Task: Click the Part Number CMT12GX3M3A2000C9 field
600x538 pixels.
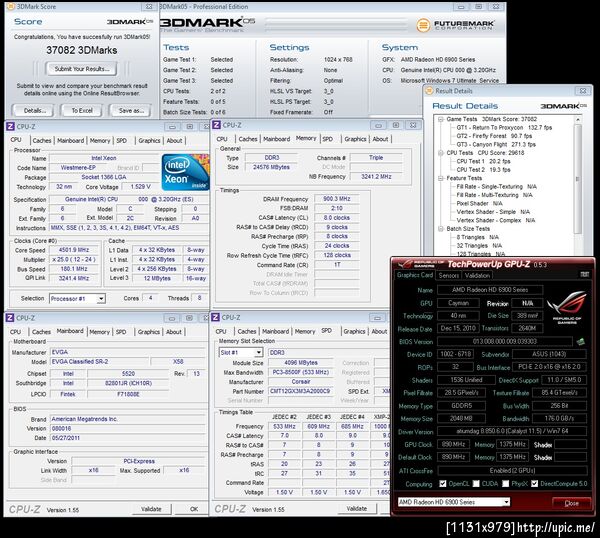Action: [300, 391]
